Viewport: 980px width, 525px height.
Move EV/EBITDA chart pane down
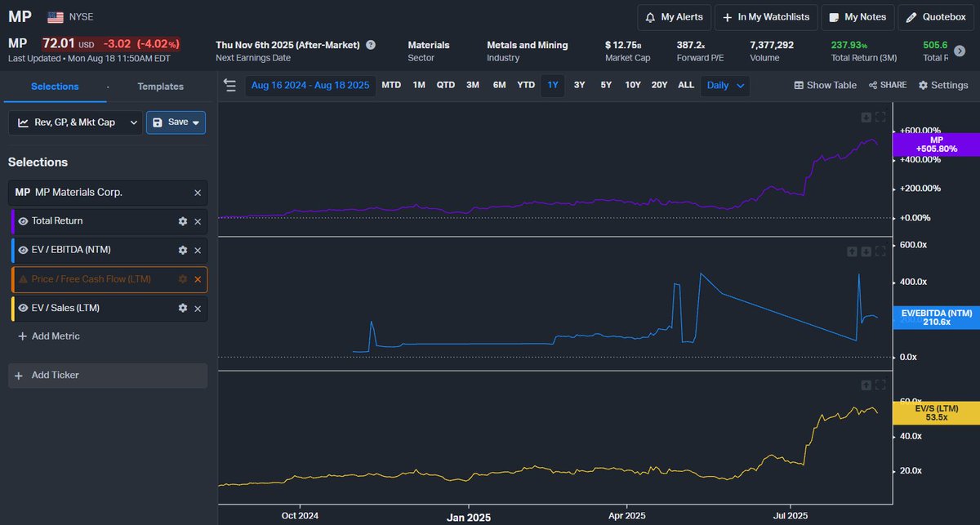pos(866,251)
